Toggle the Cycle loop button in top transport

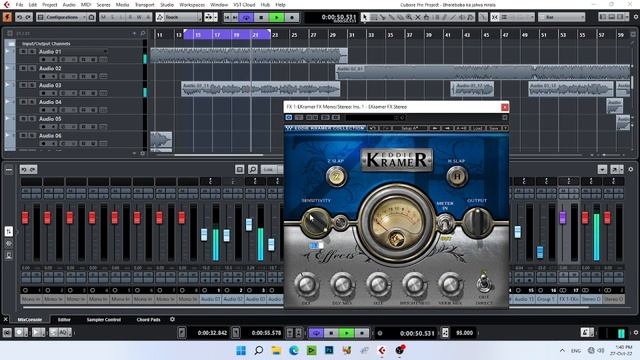point(246,18)
